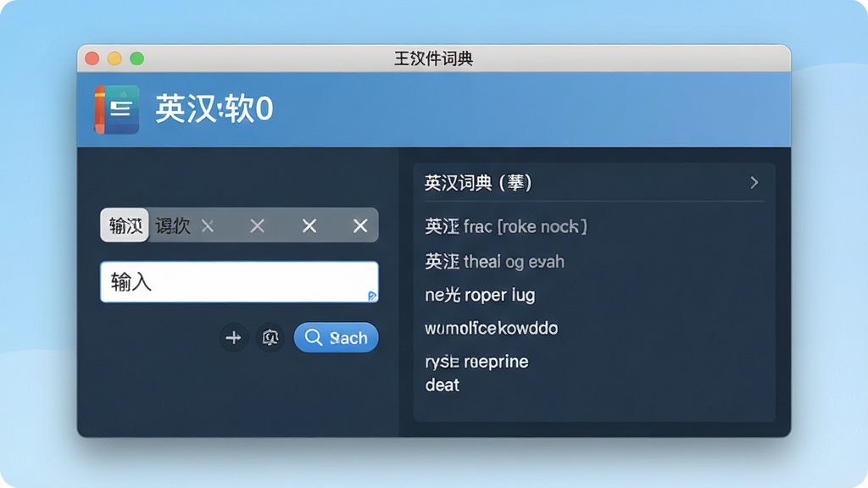Screen dimensions: 868x488
Task: Click the rightmost X in the tab bar
Action: [360, 225]
